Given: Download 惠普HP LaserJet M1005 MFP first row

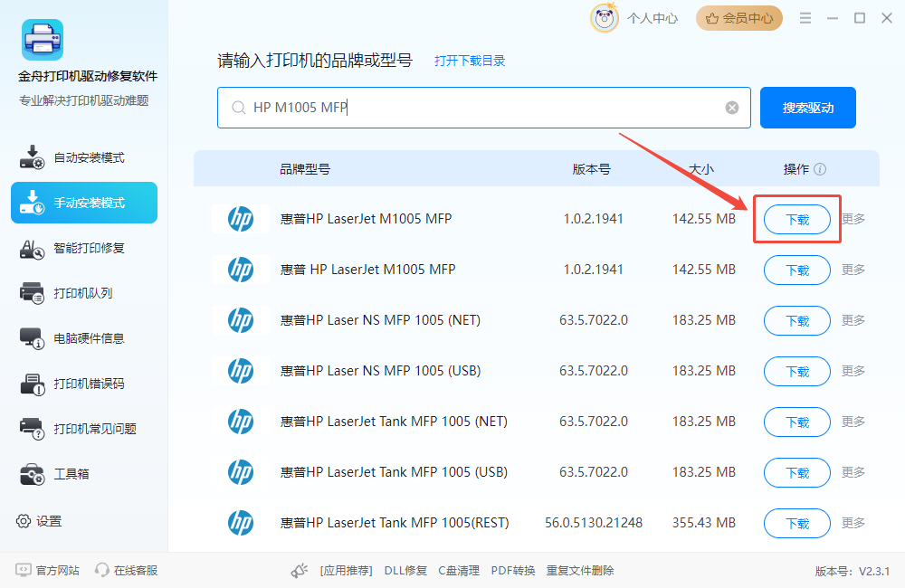Looking at the screenshot, I should point(797,219).
